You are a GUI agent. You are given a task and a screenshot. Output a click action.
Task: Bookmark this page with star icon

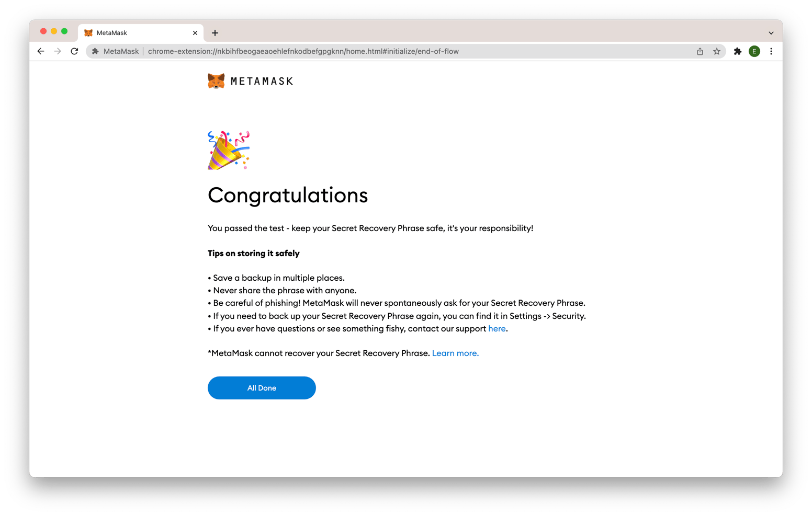pos(717,51)
